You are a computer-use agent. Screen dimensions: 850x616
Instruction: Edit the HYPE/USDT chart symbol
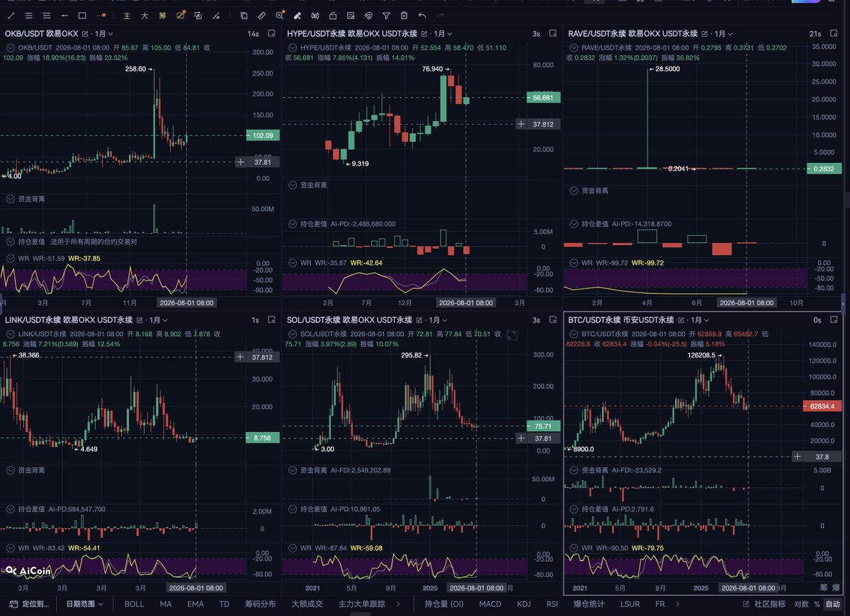click(424, 34)
